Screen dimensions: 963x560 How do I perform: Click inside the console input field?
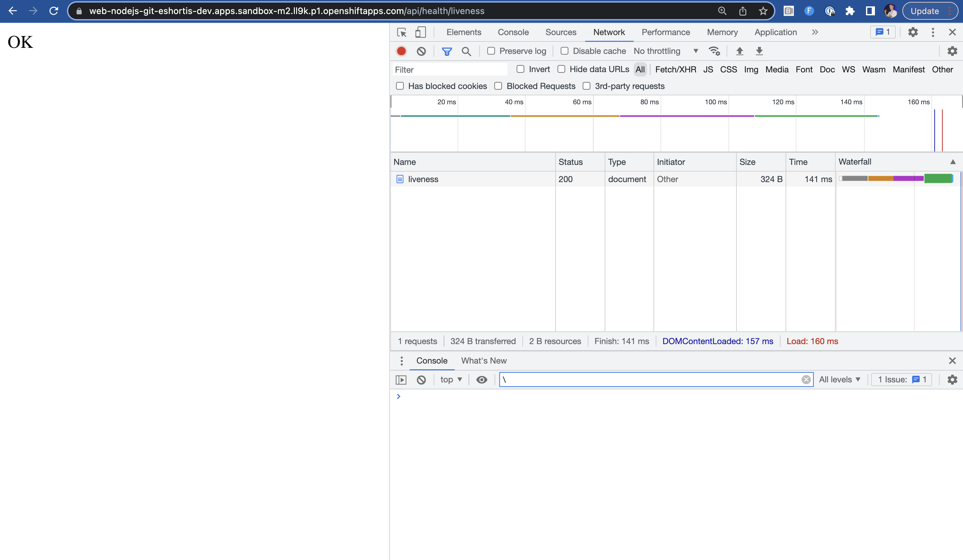[x=650, y=379]
